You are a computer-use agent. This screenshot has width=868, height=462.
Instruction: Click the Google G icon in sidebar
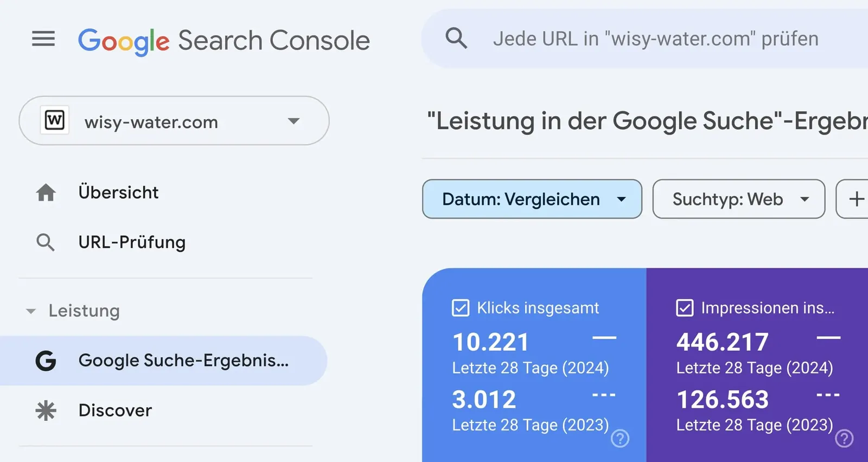tap(46, 361)
